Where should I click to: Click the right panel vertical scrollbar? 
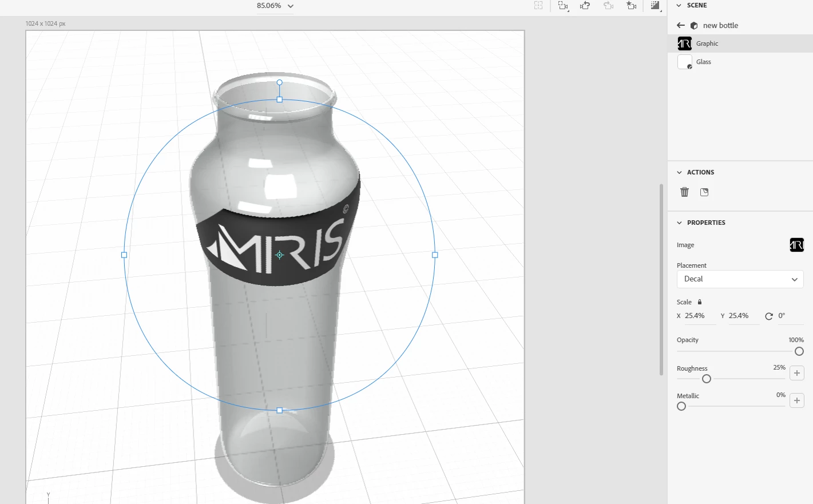point(661,280)
